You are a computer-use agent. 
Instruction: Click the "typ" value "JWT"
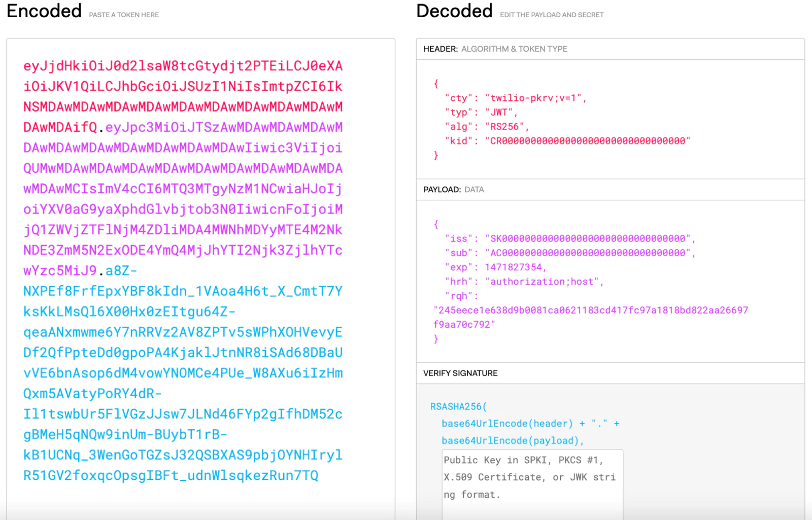(x=498, y=112)
